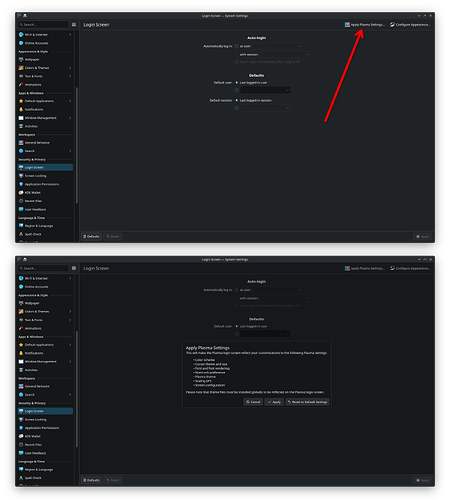Select 'Last logged-in session' radio, top screenshot
The image size is (450, 500).
click(x=237, y=100)
